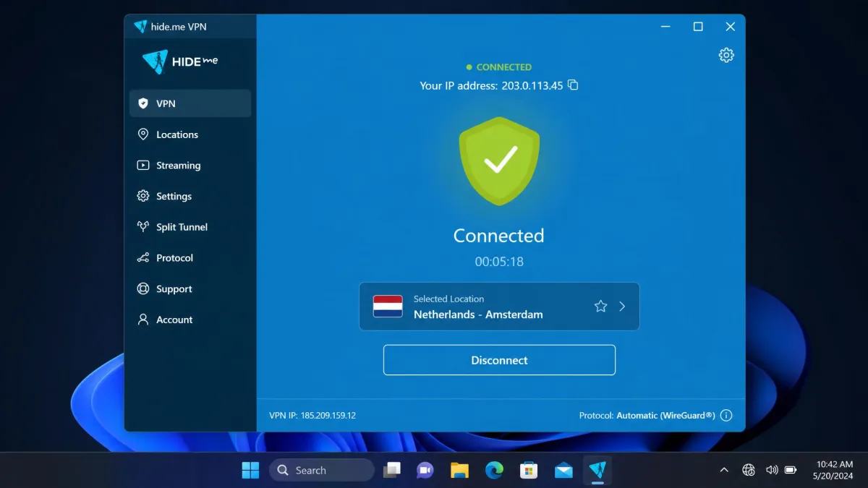Open the Protocol page

coord(190,258)
